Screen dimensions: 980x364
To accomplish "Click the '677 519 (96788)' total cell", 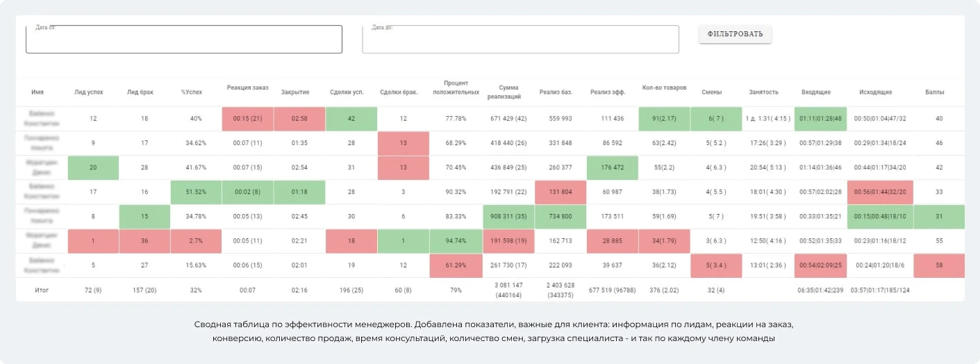I will point(612,290).
